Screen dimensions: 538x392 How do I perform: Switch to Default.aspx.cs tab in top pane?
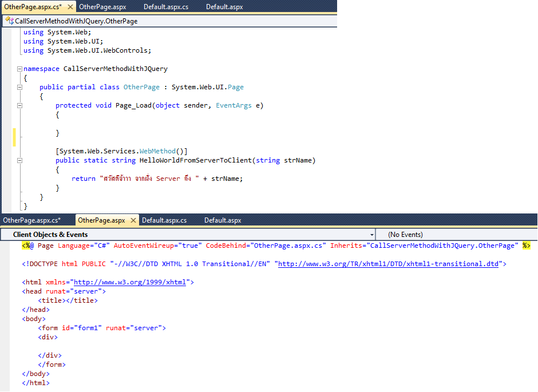[x=166, y=7]
